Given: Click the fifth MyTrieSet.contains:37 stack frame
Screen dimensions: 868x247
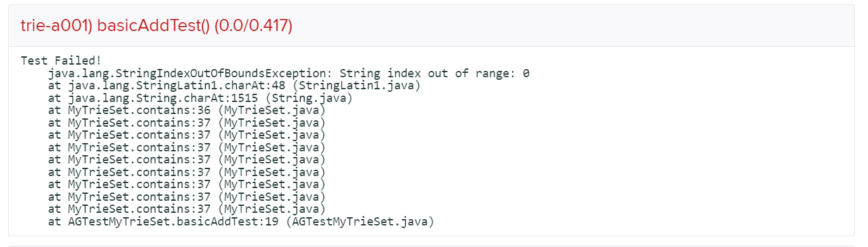Looking at the screenshot, I should [x=187, y=172].
